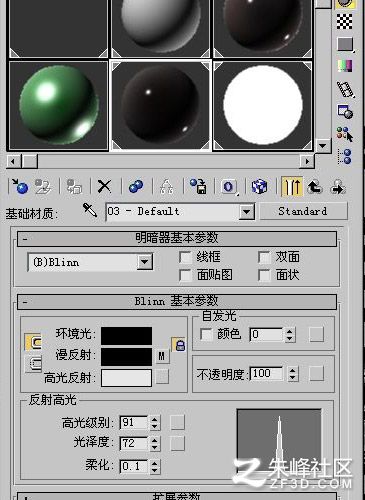Adjust 柔化 spinner arrows
This screenshot has height=500, width=365.
(154, 466)
